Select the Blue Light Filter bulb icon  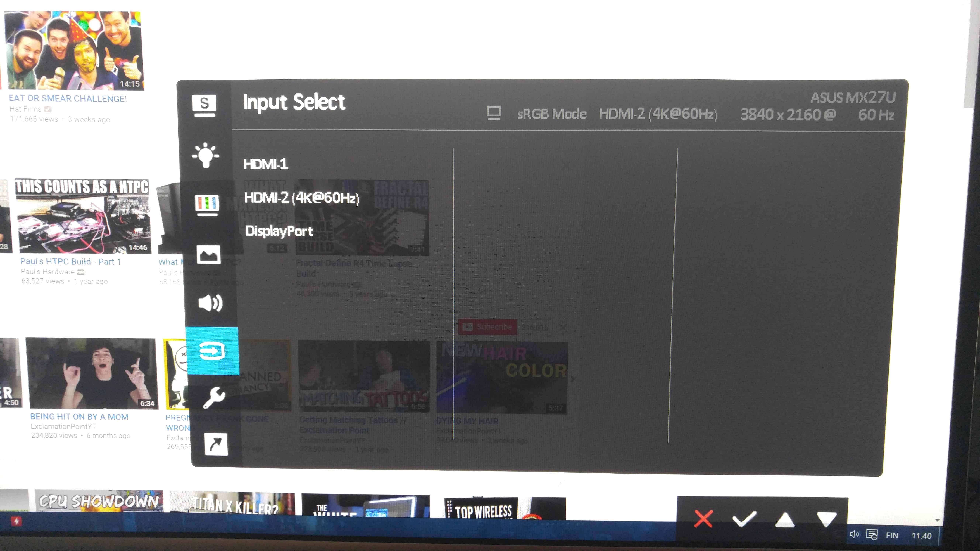click(x=206, y=155)
